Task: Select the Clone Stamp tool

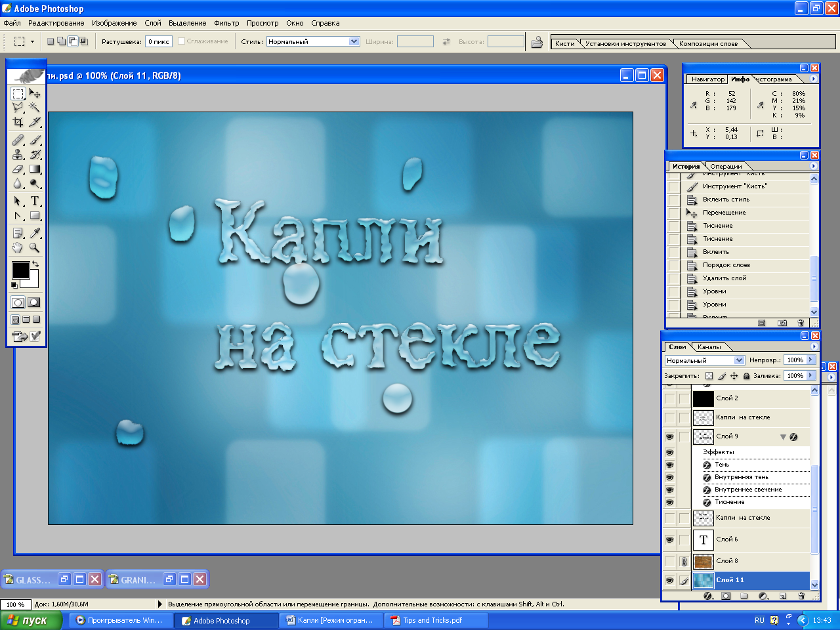Action: click(18, 154)
